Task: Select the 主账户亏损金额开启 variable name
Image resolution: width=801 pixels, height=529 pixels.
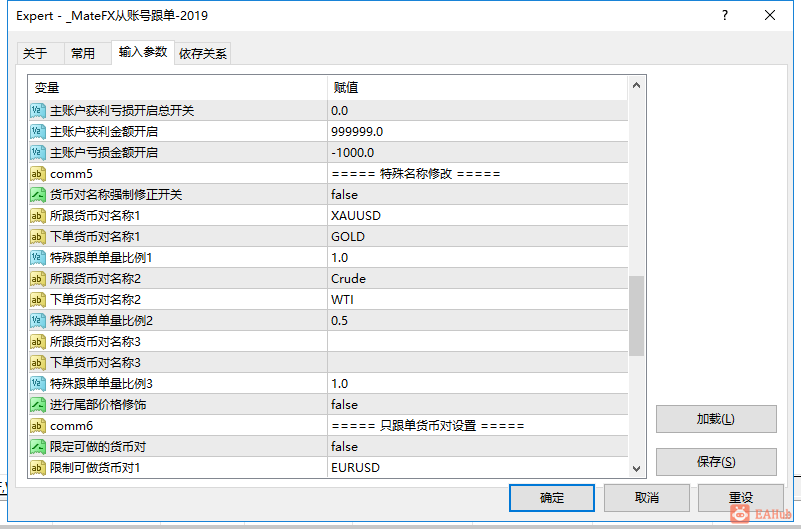Action: click(104, 152)
